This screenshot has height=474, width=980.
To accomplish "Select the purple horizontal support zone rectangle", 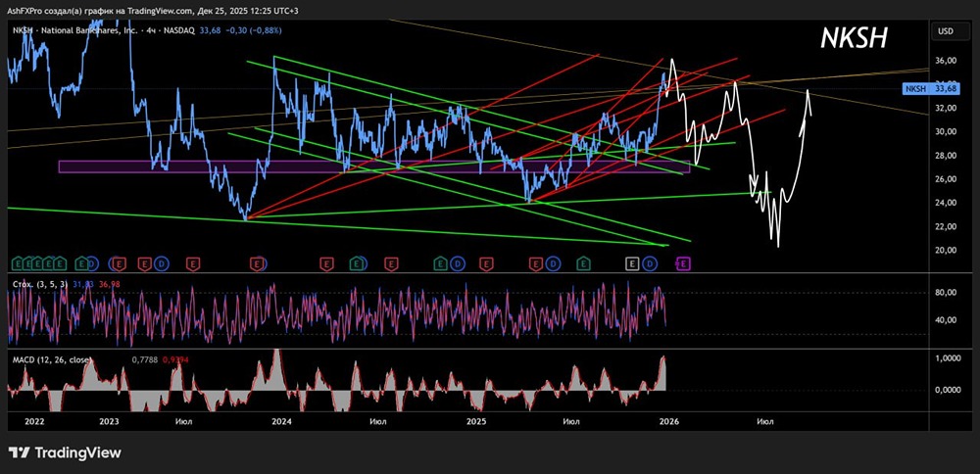I will (374, 166).
